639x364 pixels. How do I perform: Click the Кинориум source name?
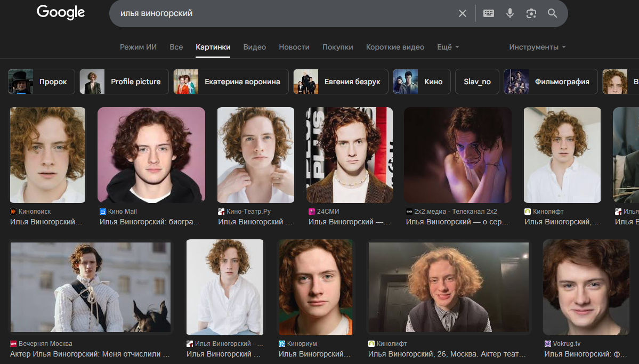click(x=302, y=344)
